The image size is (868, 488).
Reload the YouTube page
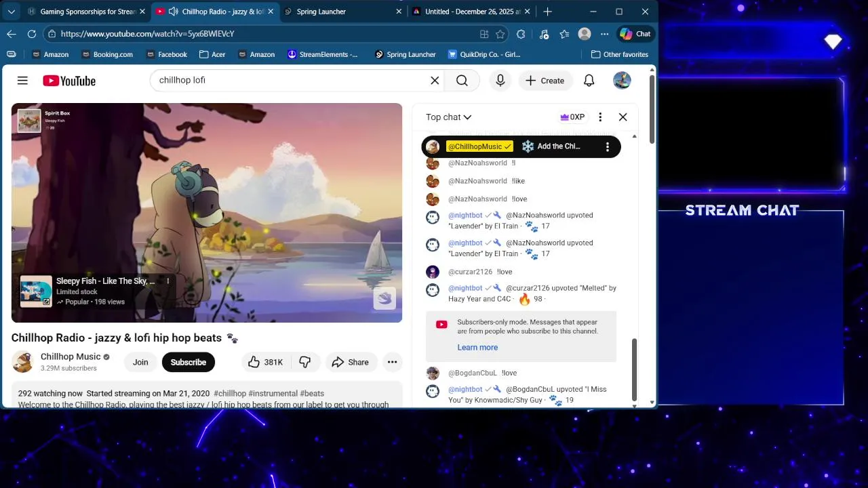point(32,34)
